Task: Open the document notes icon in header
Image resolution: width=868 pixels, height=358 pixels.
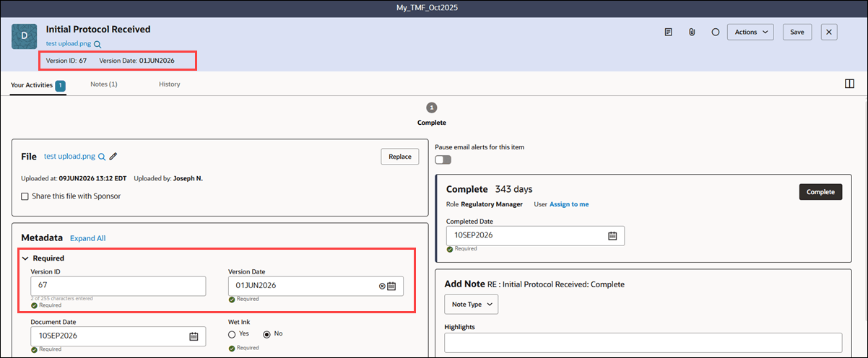Action: 668,32
